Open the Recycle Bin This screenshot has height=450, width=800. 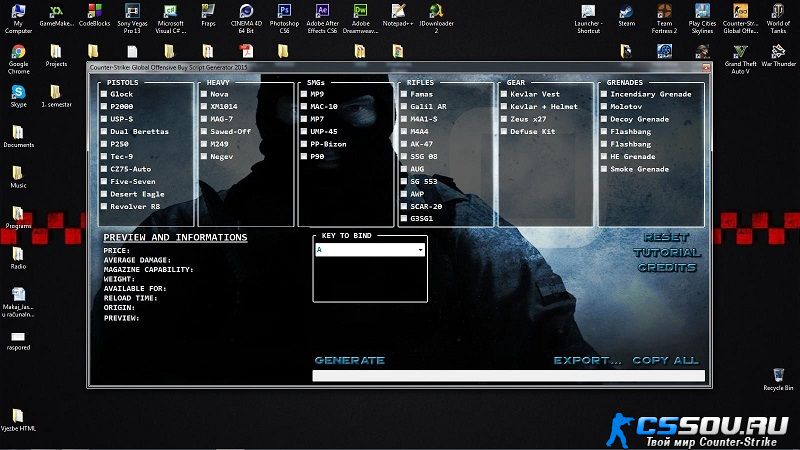coord(778,380)
